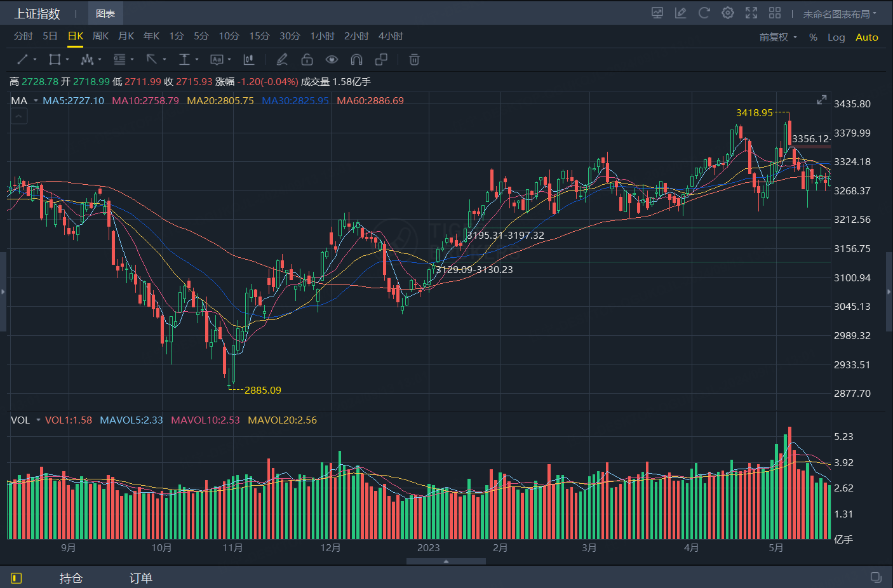The height and width of the screenshot is (588, 893).
Task: Click the trash icon to delete drawings
Action: tap(414, 60)
